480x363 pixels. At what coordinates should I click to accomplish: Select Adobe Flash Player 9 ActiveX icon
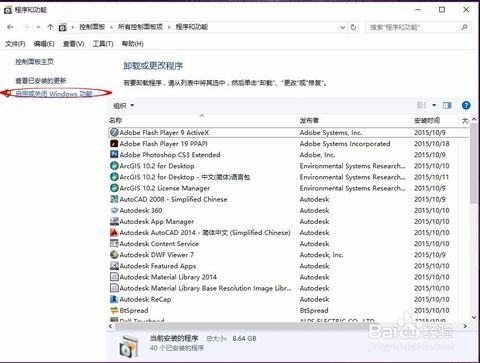[x=114, y=133]
